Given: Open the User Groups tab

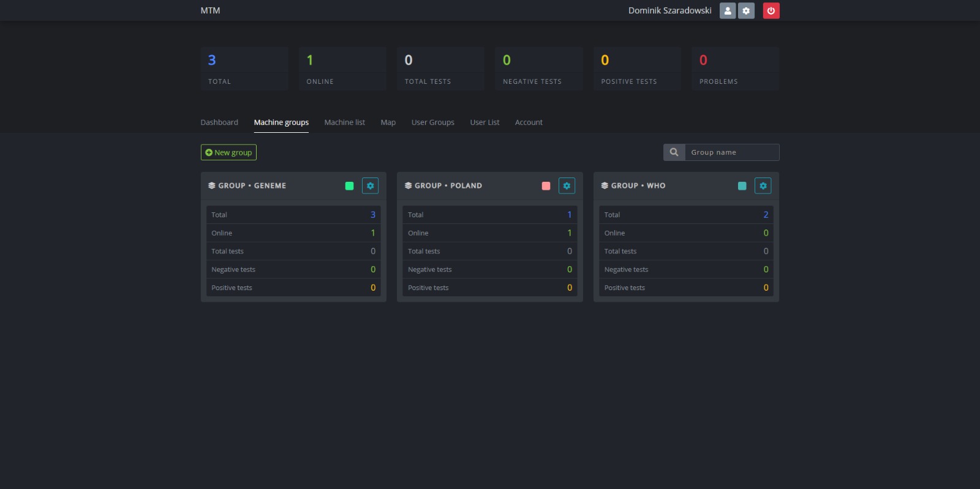Looking at the screenshot, I should [432, 122].
